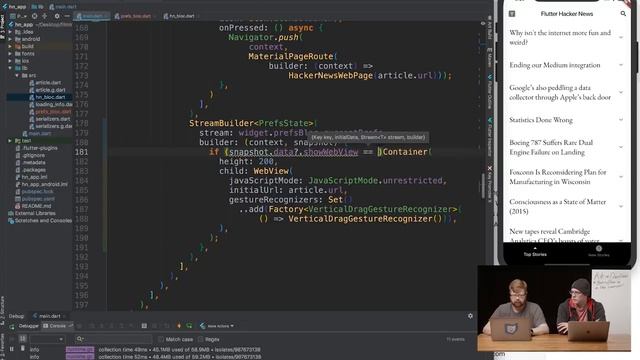Open the Structure side tab
Screen dimensions: 640x360
pyautogui.click(x=2, y=310)
